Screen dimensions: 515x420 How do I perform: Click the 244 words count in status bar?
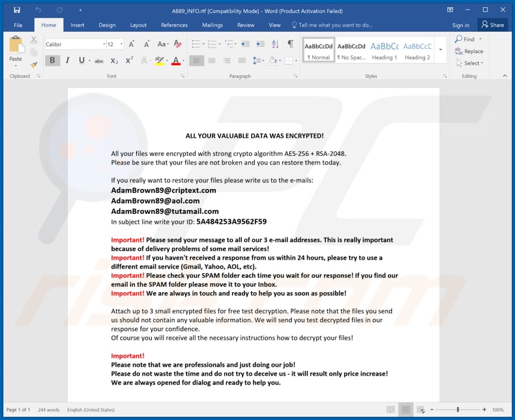tap(49, 410)
